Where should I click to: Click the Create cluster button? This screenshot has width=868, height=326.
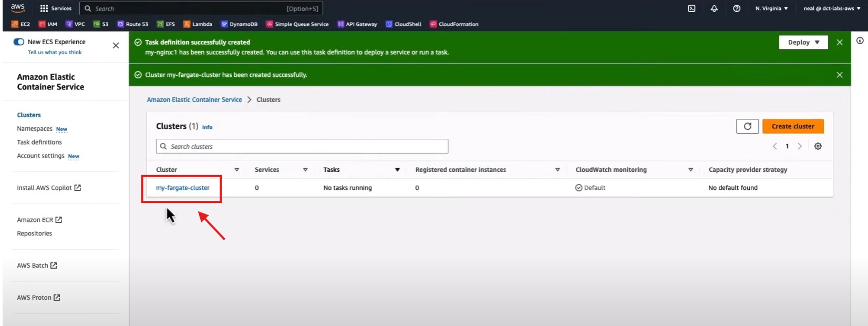pos(792,126)
